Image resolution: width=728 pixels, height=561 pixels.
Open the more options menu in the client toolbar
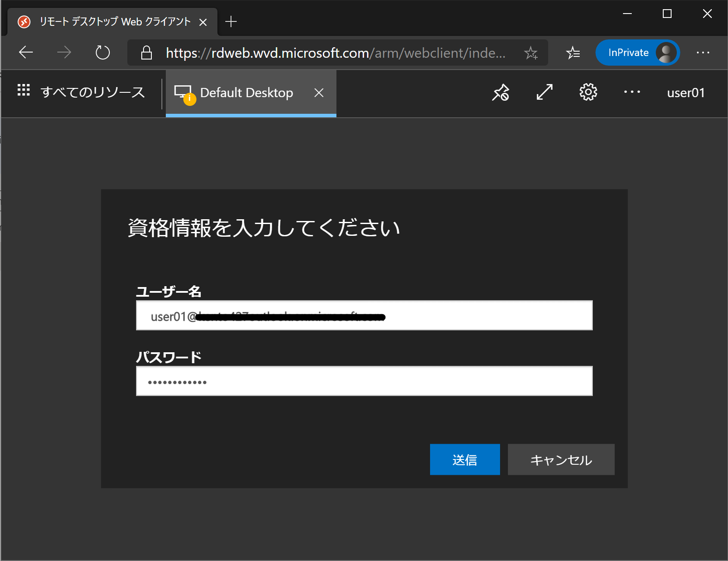click(x=632, y=92)
